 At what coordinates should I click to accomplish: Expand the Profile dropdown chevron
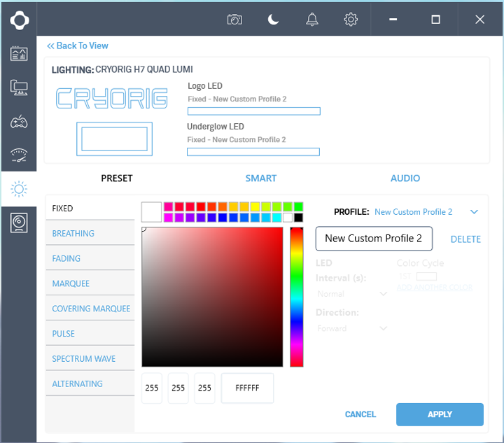pos(474,212)
